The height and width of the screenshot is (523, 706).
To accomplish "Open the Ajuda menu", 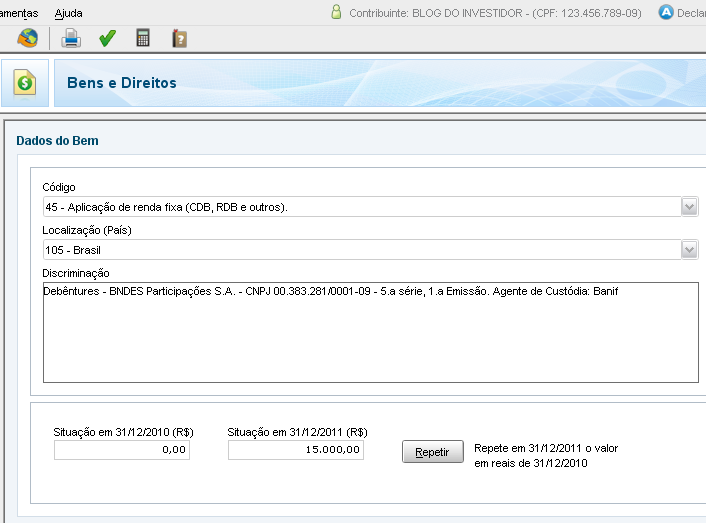I will click(68, 14).
